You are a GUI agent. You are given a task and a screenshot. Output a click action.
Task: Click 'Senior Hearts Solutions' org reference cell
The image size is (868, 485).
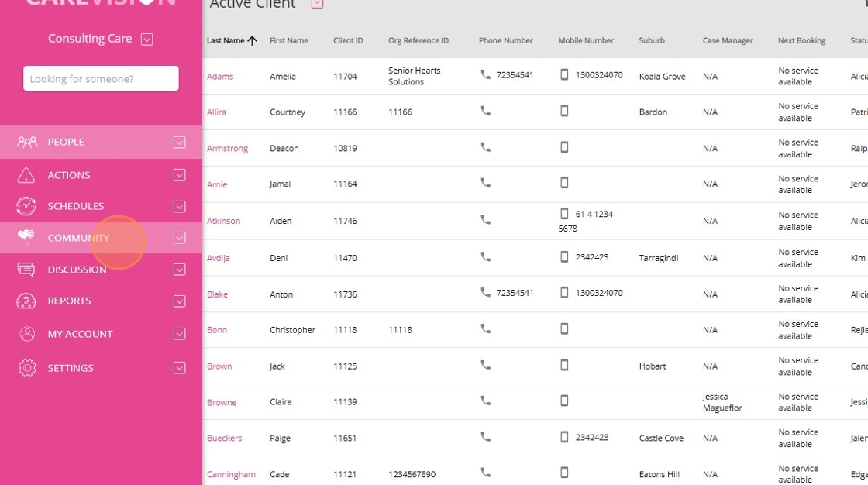click(414, 76)
